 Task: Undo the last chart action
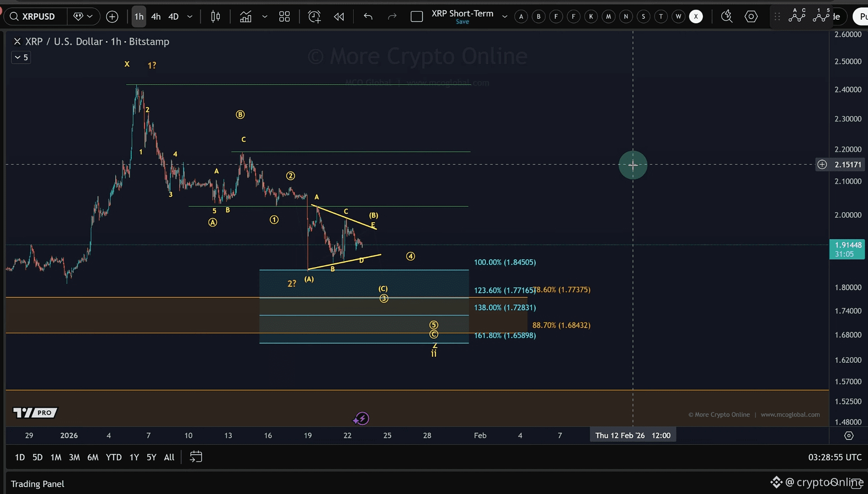pos(368,17)
